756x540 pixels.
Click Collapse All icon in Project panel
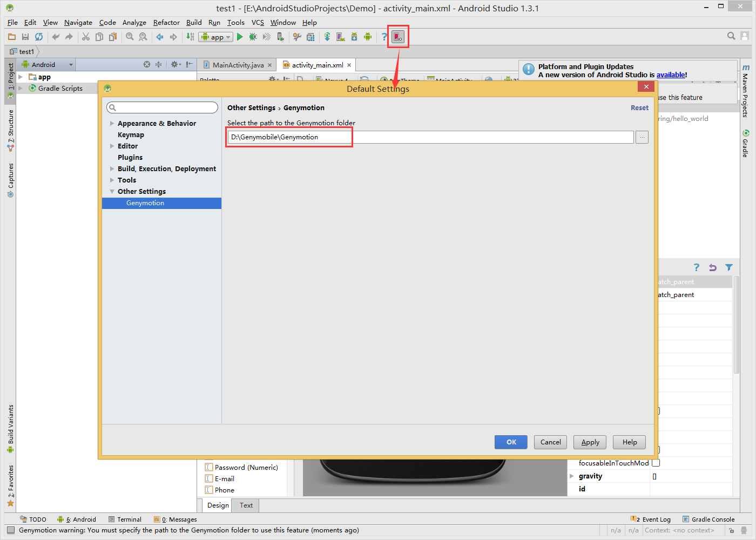coord(159,64)
